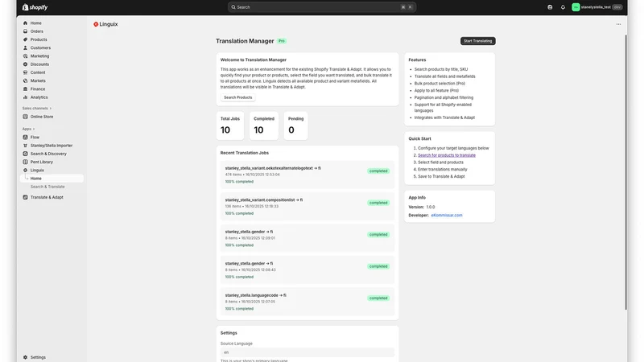Follow 'Search for products to translate' link
Viewport: 644px width, 362px height.
coord(447,155)
